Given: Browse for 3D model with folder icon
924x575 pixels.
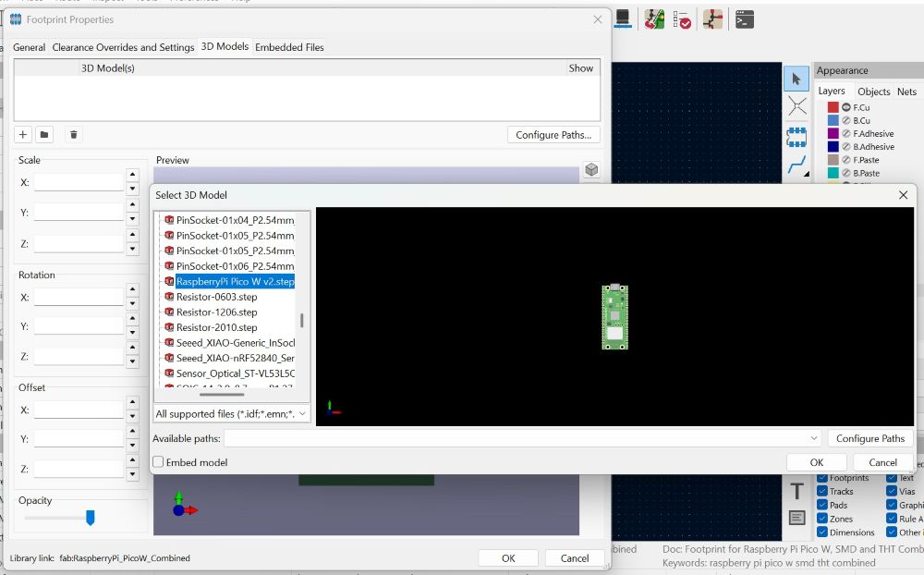Looking at the screenshot, I should (44, 134).
